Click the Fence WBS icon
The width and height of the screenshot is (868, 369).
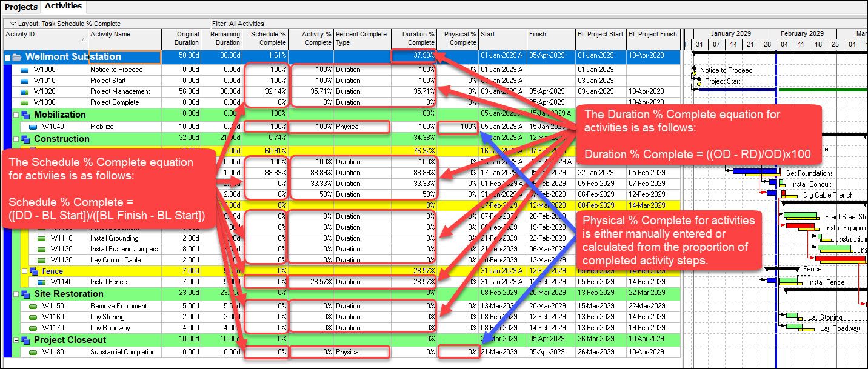point(34,271)
